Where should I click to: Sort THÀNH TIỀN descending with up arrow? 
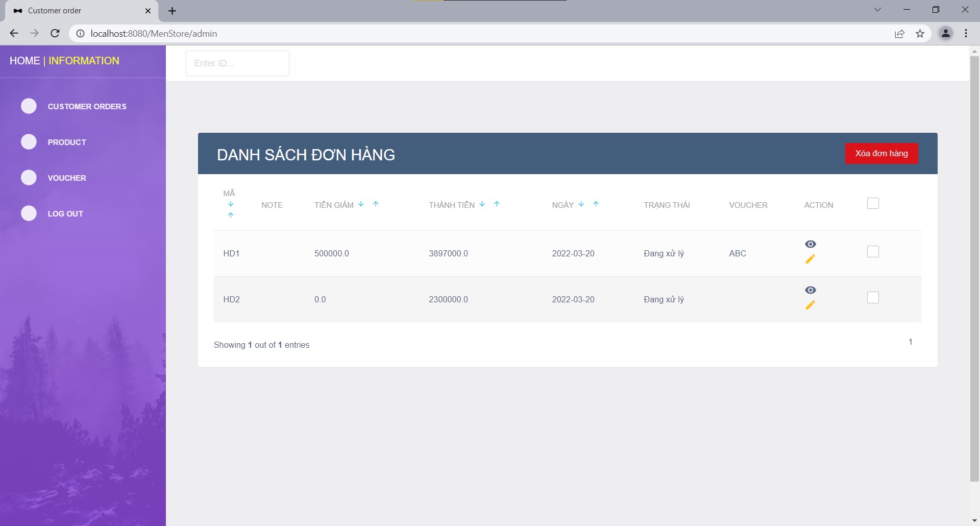tap(497, 204)
